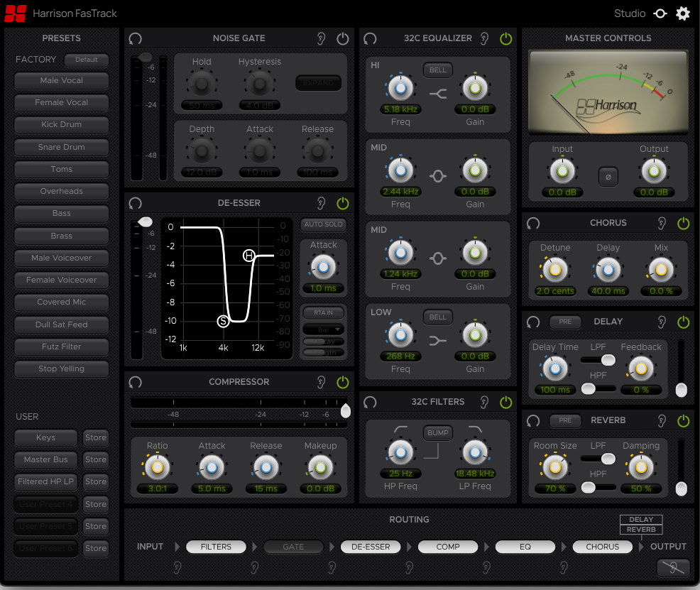Toggle the Noise Gate power button
Image resolution: width=700 pixels, height=590 pixels.
click(x=342, y=39)
